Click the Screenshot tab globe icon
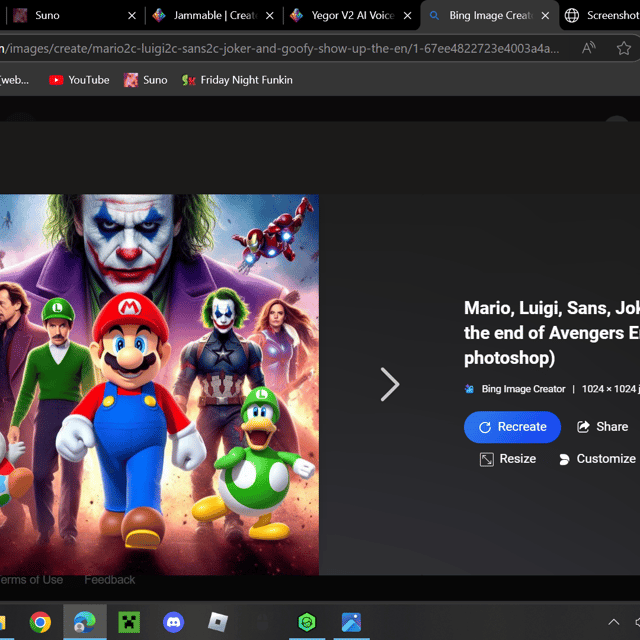 click(572, 16)
